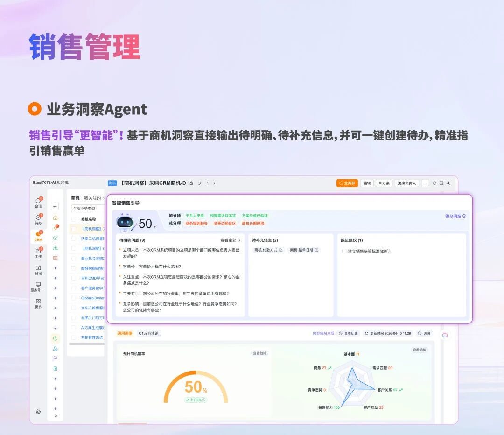Open the 更多 grid icon
This screenshot has height=435, width=504.
[38, 302]
